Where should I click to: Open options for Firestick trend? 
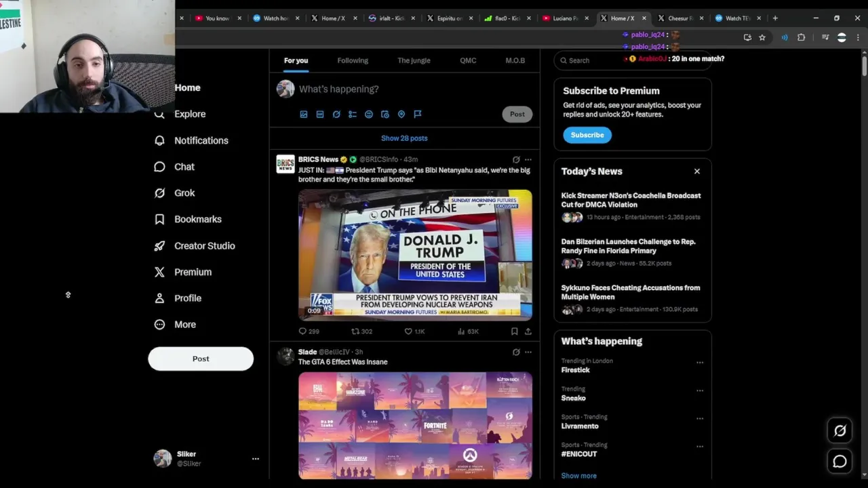[x=700, y=363]
